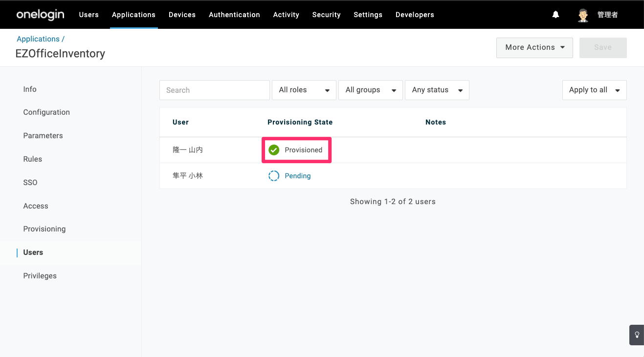Open the Activity top menu
This screenshot has height=357, width=644.
[x=286, y=15]
